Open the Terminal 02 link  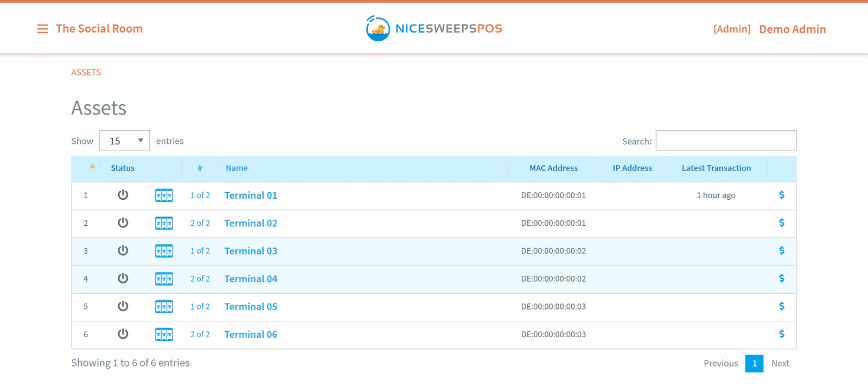point(251,223)
